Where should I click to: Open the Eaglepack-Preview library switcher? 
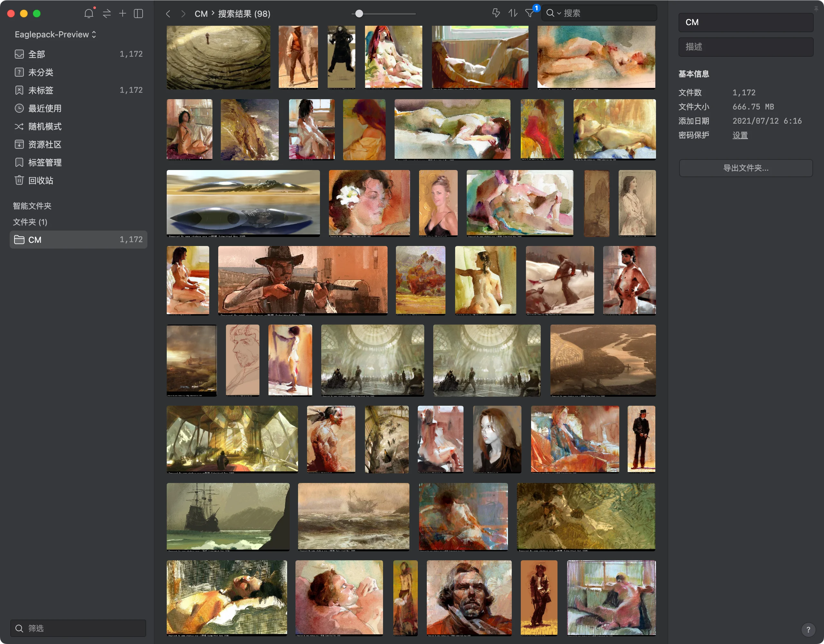click(x=55, y=34)
